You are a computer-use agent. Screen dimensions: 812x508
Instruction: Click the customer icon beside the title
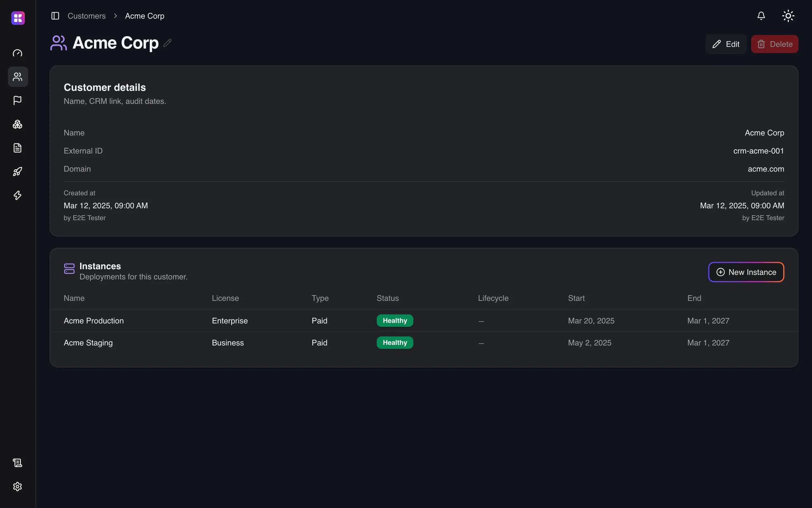click(58, 43)
